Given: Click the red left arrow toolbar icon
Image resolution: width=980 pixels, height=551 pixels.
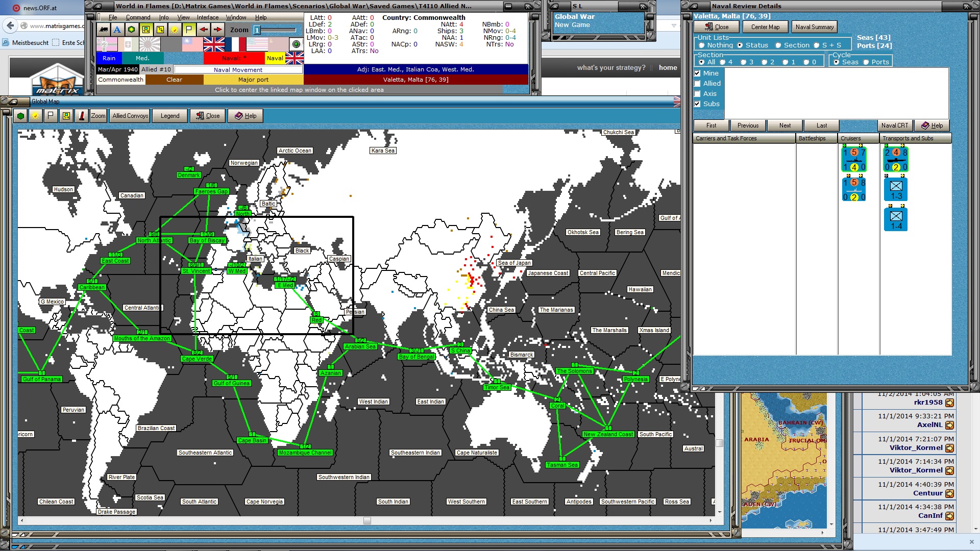Looking at the screenshot, I should pos(203,30).
